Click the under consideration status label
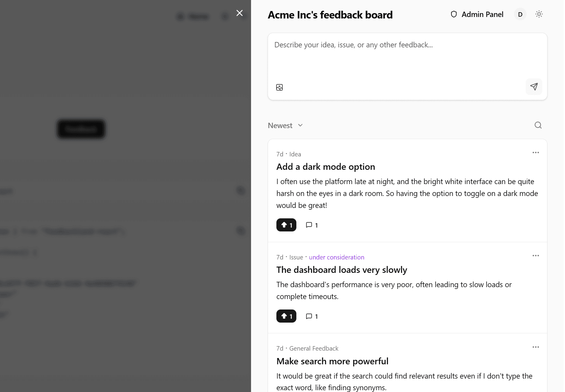 pyautogui.click(x=337, y=257)
